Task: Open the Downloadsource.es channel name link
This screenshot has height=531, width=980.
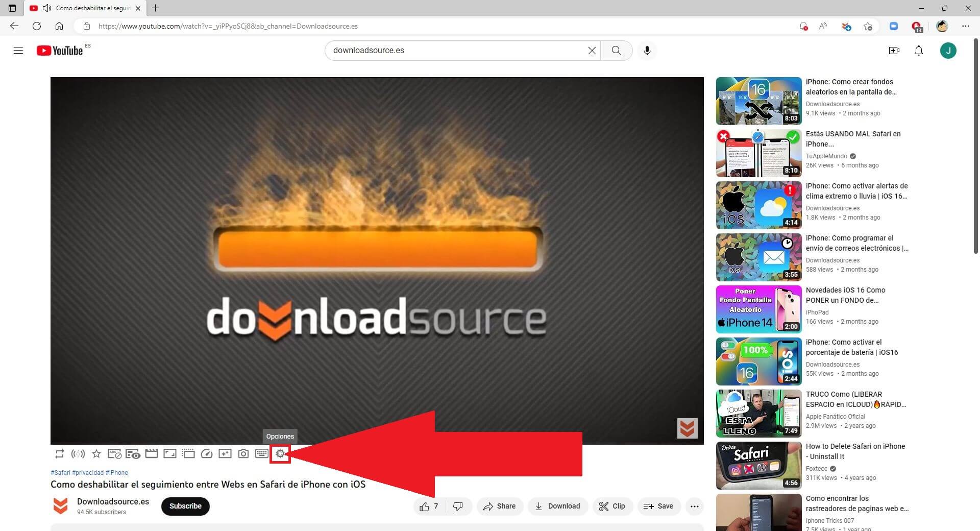Action: [113, 501]
